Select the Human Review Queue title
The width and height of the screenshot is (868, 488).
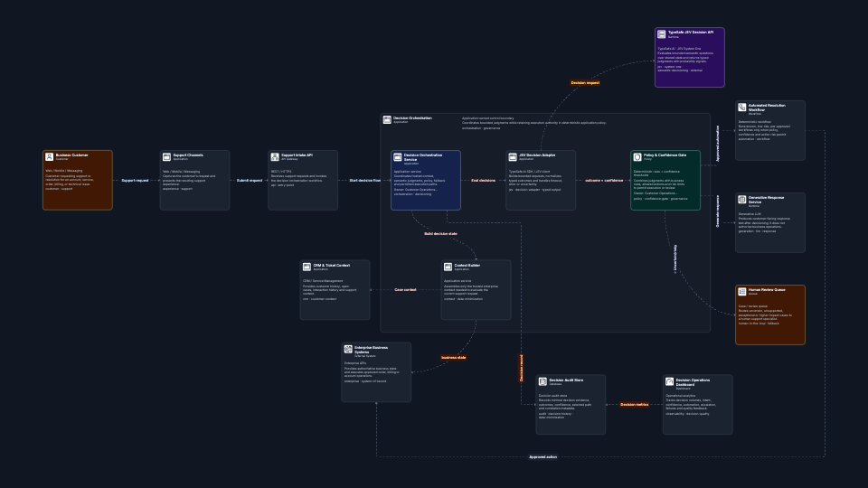767,289
